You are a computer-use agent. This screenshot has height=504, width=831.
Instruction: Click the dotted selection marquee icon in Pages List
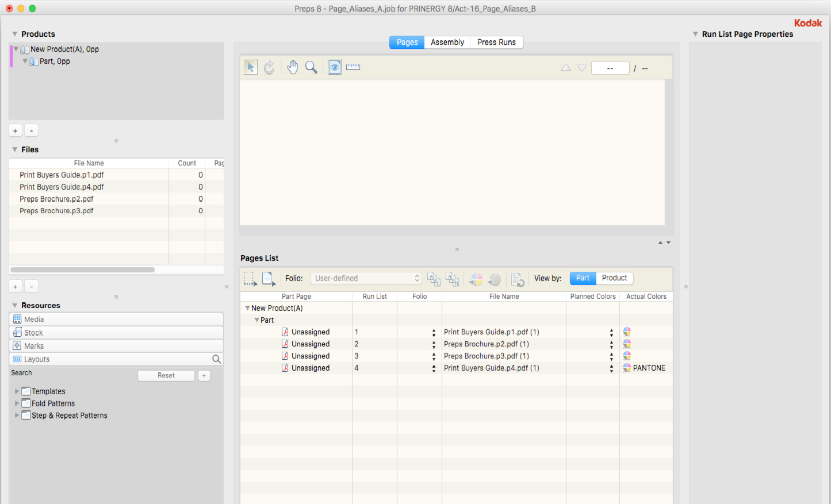click(x=250, y=279)
